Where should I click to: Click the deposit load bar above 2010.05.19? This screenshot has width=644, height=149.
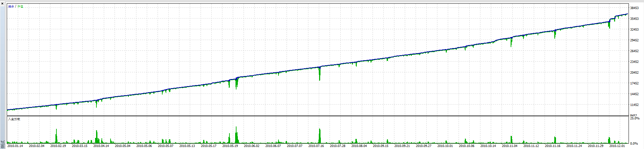237,136
